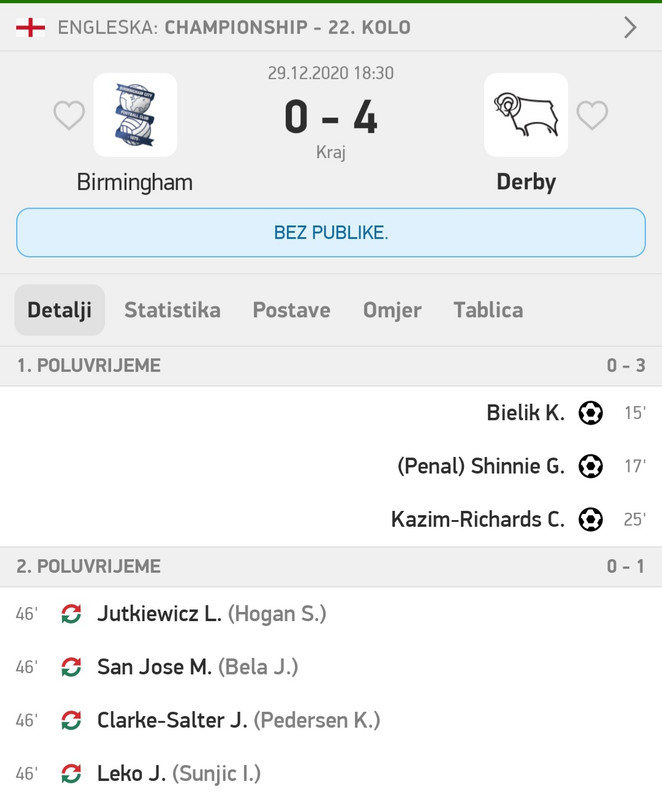Expand league details with right chevron
662x800 pixels.
pos(630,27)
